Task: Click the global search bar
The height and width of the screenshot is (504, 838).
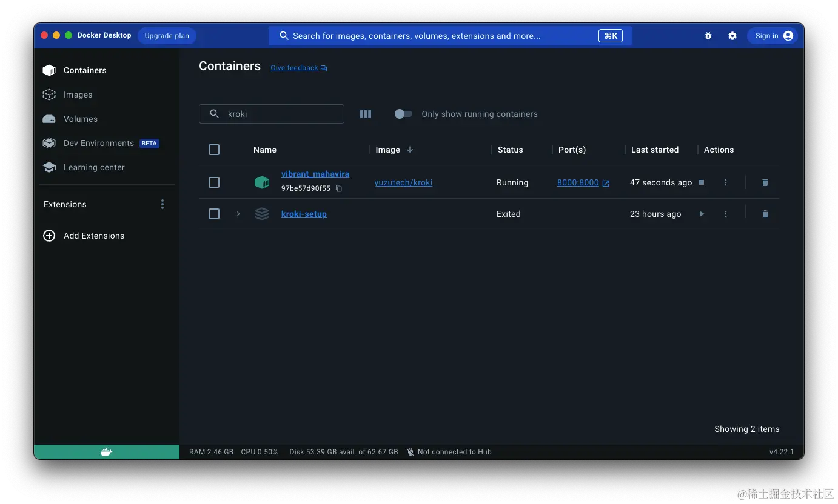Action: pos(451,36)
